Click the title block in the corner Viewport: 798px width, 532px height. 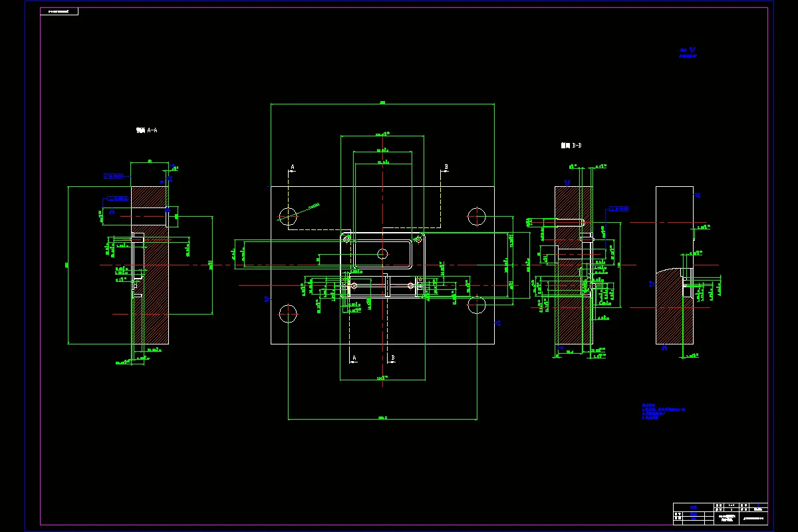click(720, 513)
